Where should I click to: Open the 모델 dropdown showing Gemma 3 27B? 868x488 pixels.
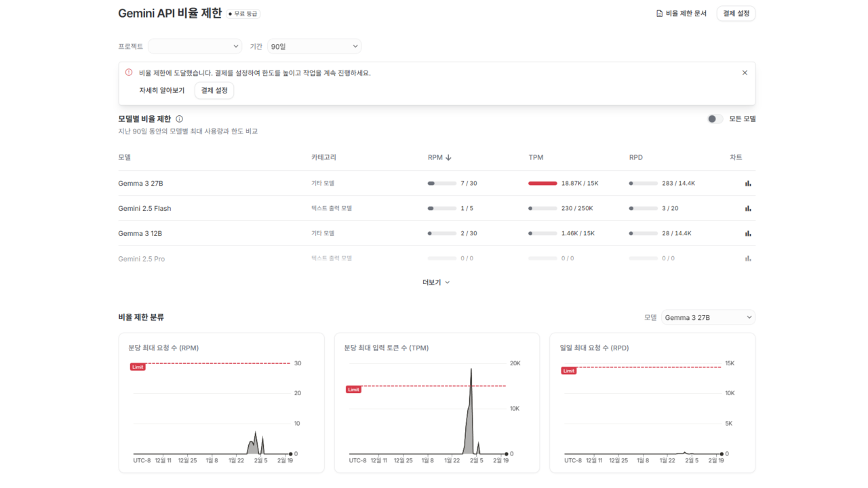[708, 317]
